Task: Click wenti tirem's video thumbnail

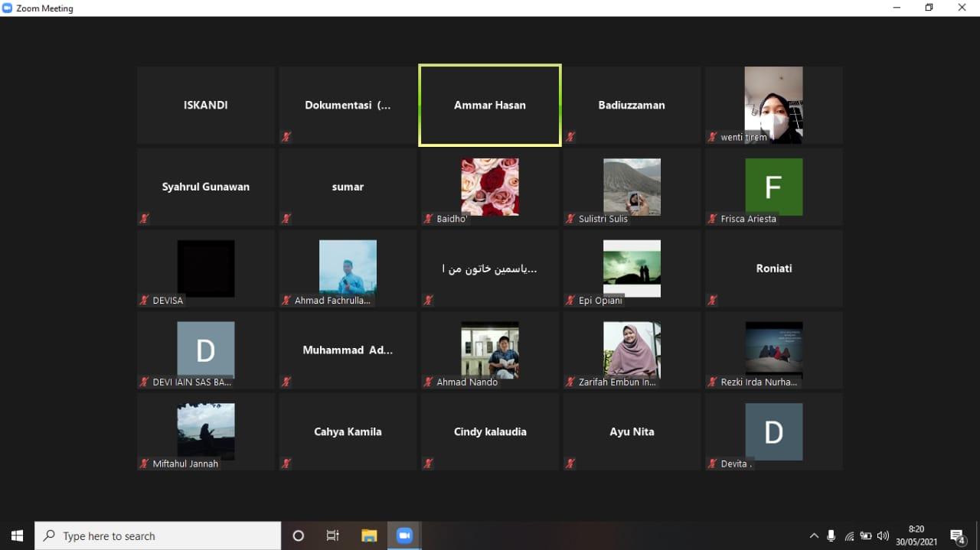Action: [x=774, y=105]
